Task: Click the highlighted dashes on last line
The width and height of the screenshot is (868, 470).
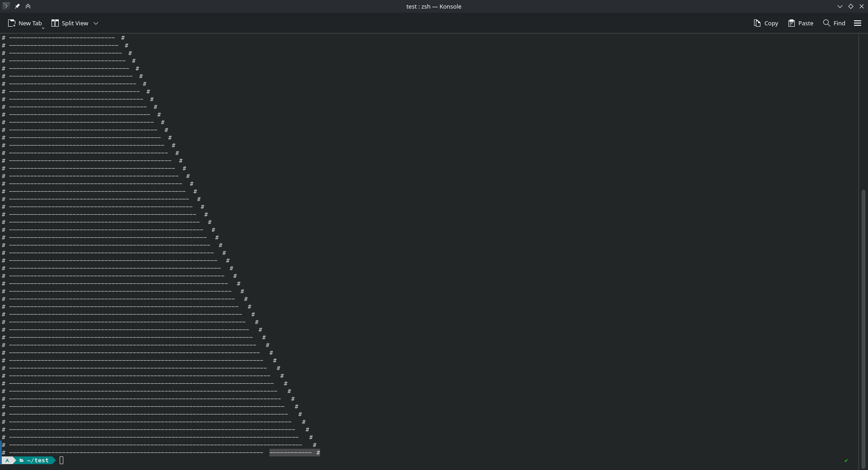Action: click(x=291, y=453)
